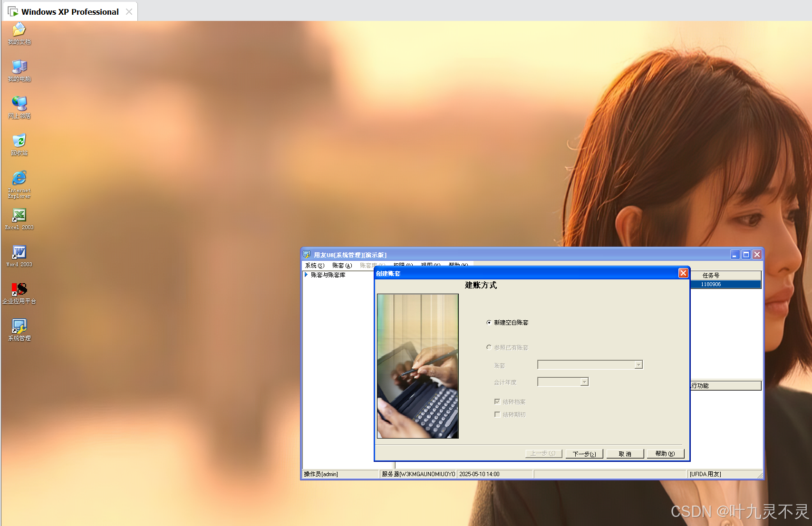The image size is (812, 526).
Task: Expand the 账套与账套库 tree node
Action: coord(306,275)
